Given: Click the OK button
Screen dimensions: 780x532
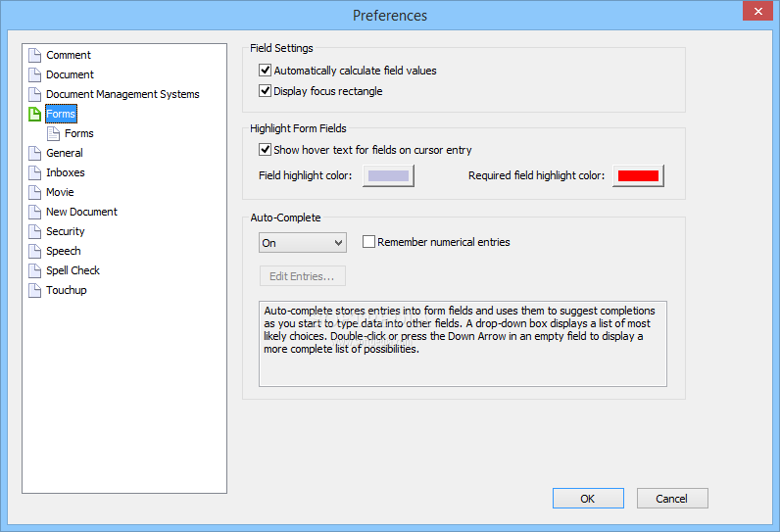Looking at the screenshot, I should 588,498.
